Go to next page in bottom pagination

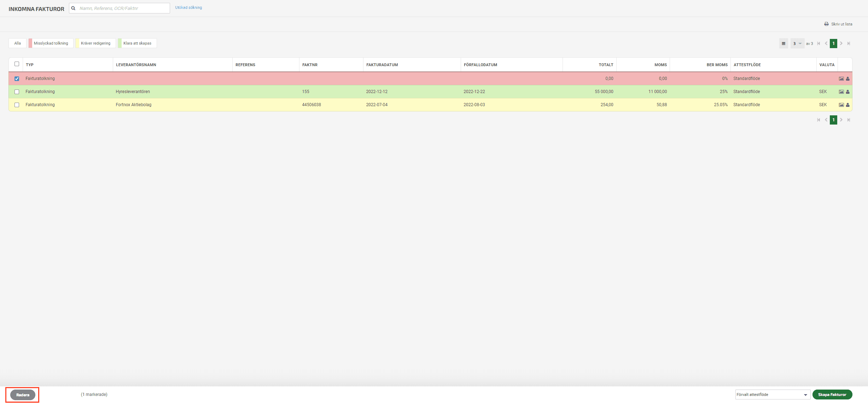tap(841, 120)
